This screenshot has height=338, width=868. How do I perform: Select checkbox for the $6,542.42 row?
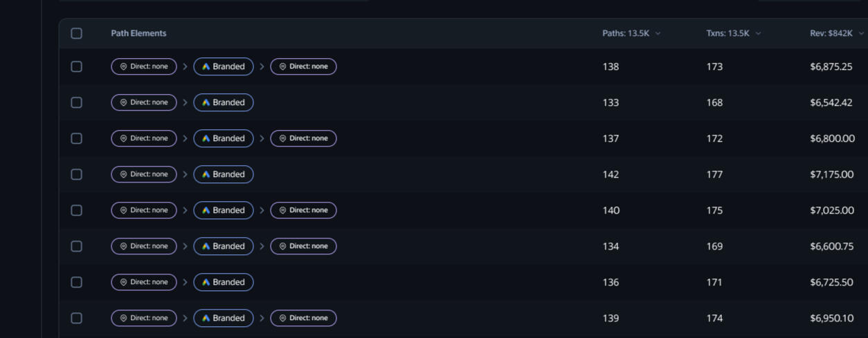76,102
